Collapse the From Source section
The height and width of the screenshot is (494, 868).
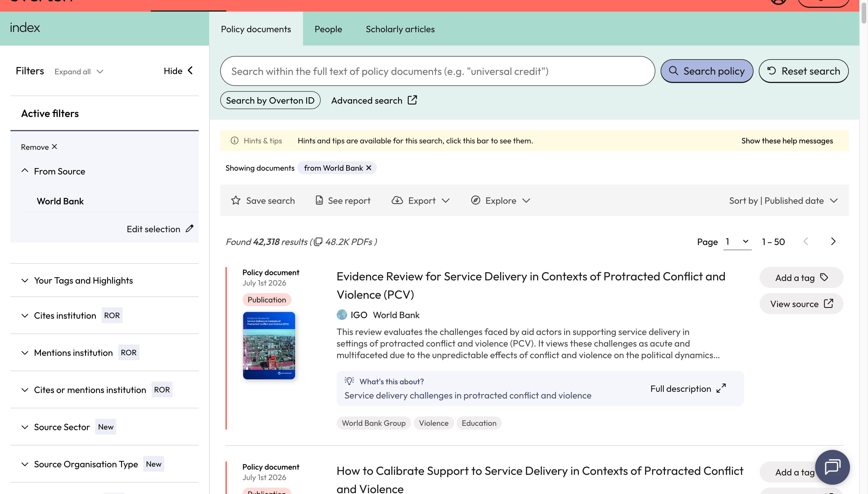pos(25,171)
